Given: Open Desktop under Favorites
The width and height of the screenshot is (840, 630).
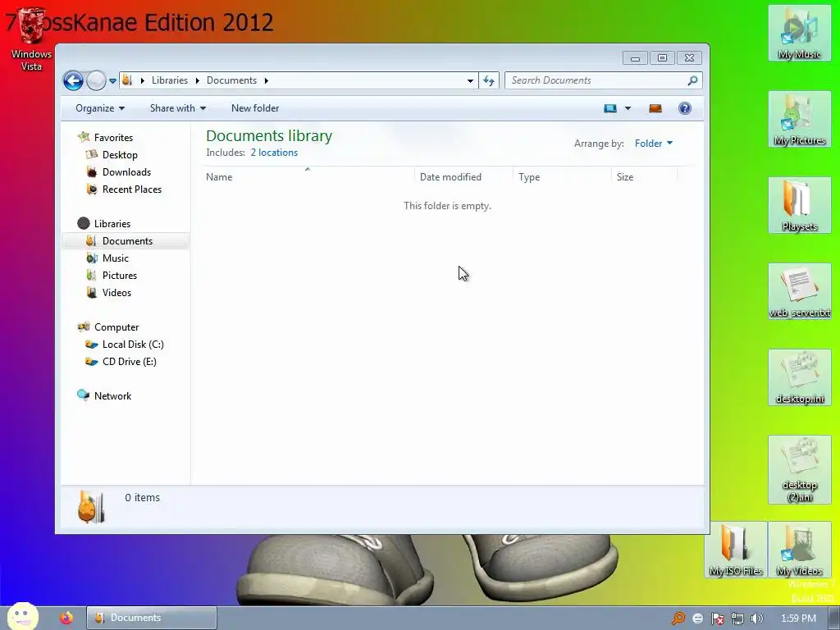Looking at the screenshot, I should 120,155.
